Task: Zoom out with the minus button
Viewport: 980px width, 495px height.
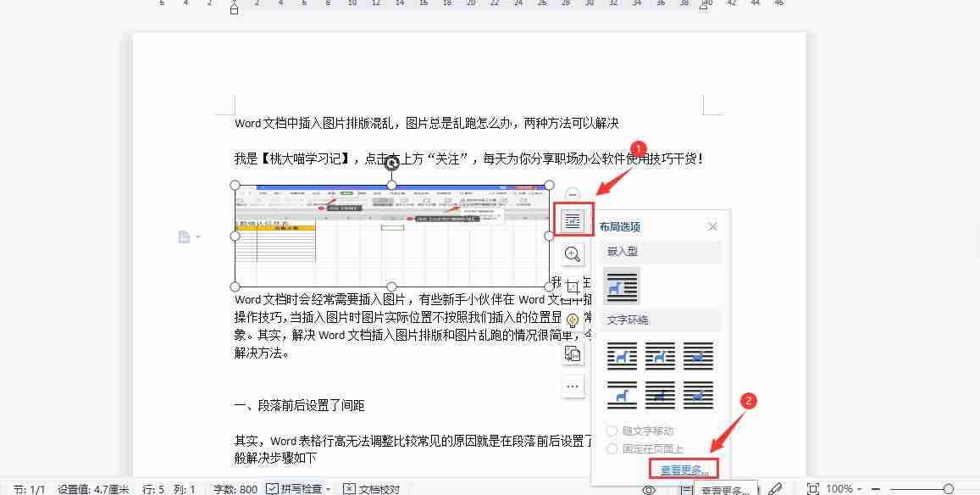Action: click(876, 489)
